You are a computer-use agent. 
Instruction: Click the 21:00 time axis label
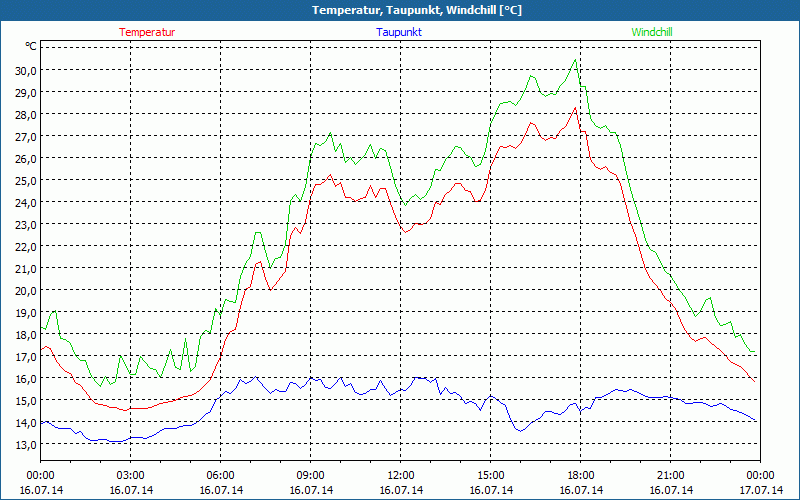(670, 476)
